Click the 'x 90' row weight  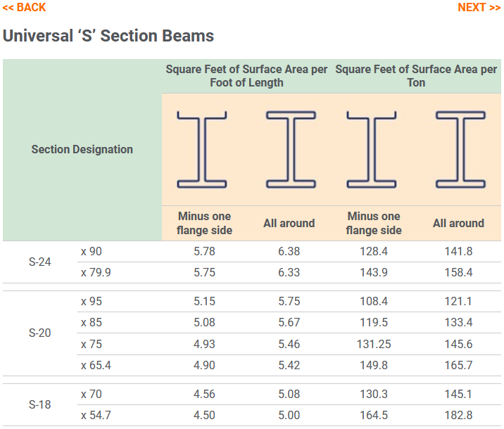click(92, 251)
